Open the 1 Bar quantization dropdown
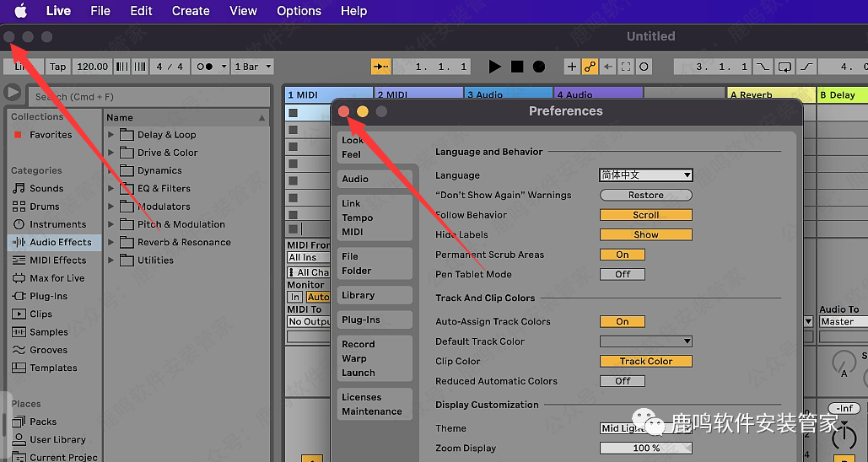Viewport: 868px width, 462px height. pos(252,67)
